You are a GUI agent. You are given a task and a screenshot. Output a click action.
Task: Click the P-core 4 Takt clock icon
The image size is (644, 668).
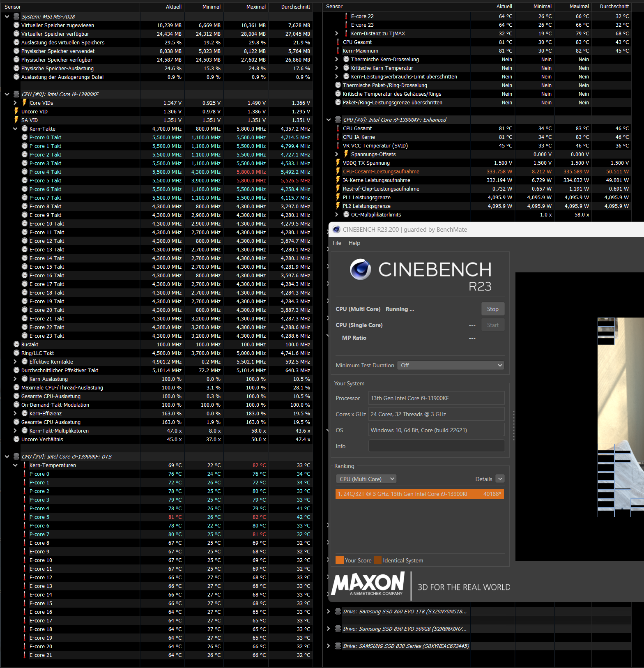pos(25,172)
